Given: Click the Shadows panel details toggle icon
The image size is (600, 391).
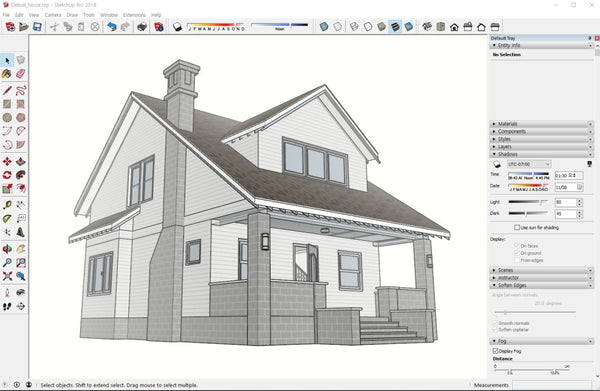Looking at the screenshot, I should (589, 164).
